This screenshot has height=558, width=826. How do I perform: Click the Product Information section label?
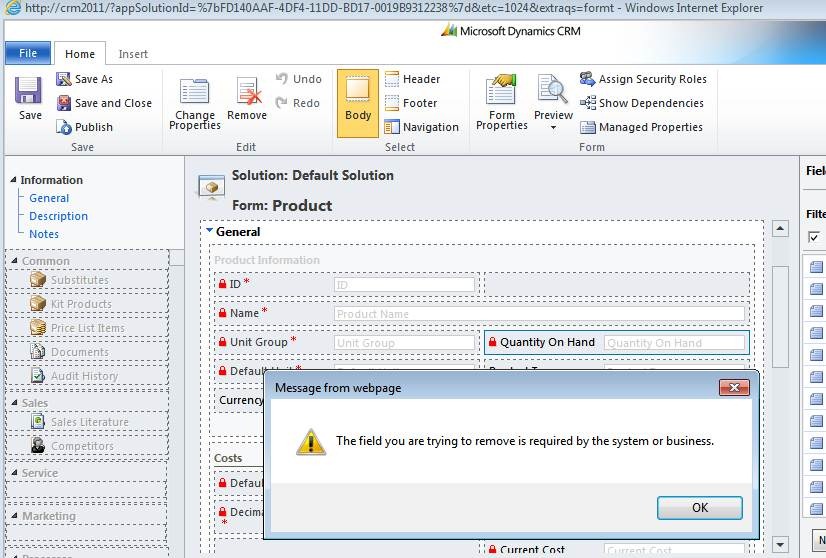point(267,260)
